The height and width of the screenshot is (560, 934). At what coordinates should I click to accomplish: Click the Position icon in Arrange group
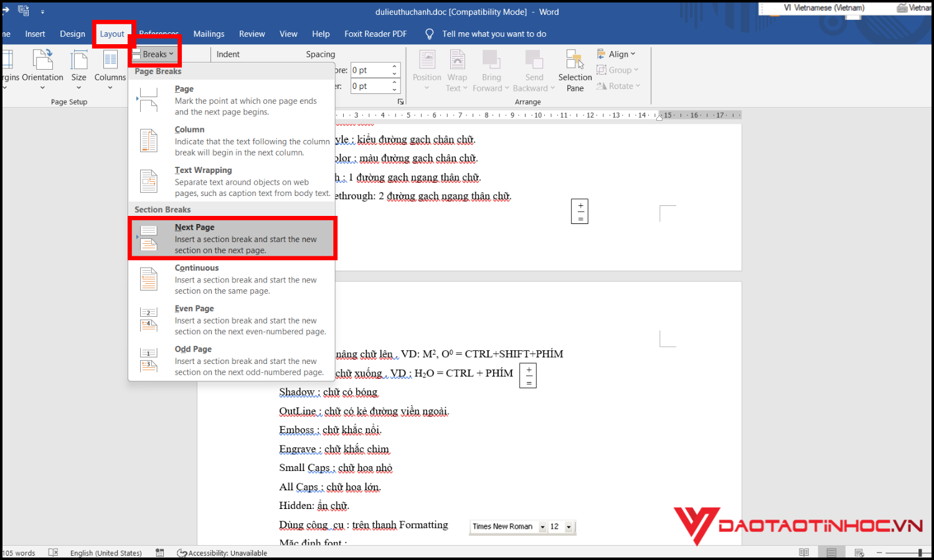point(427,68)
